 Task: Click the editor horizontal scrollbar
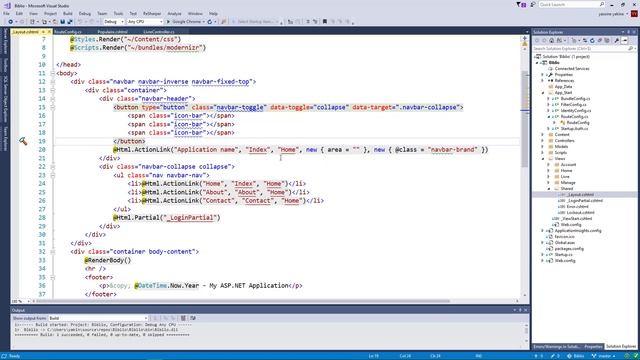[x=243, y=301]
